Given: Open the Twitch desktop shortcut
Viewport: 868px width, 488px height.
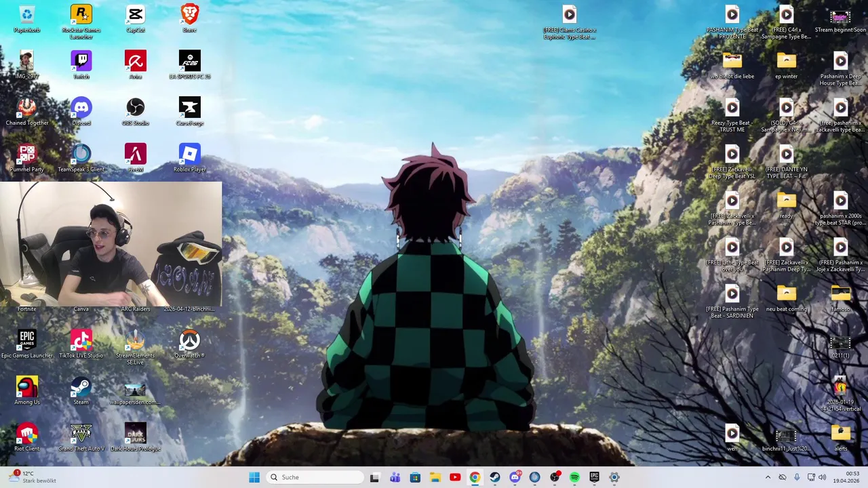Looking at the screenshot, I should coord(81,65).
